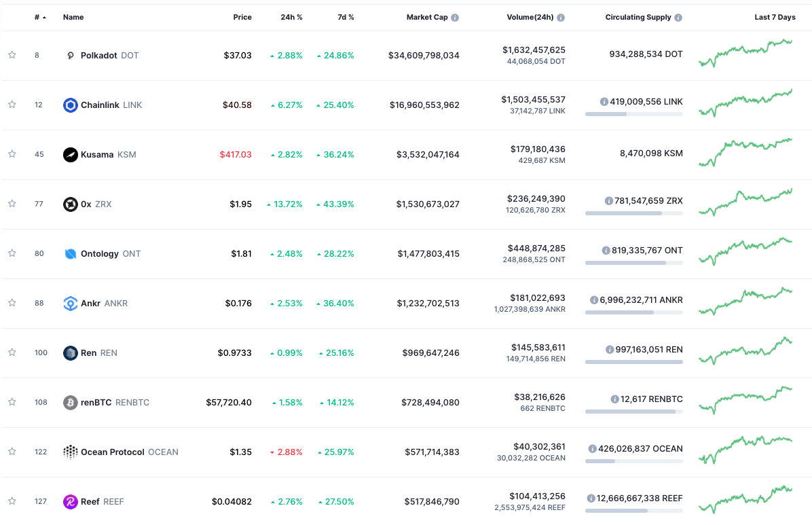This screenshot has width=812, height=525.
Task: Click the Ren coin logo
Action: click(x=71, y=353)
